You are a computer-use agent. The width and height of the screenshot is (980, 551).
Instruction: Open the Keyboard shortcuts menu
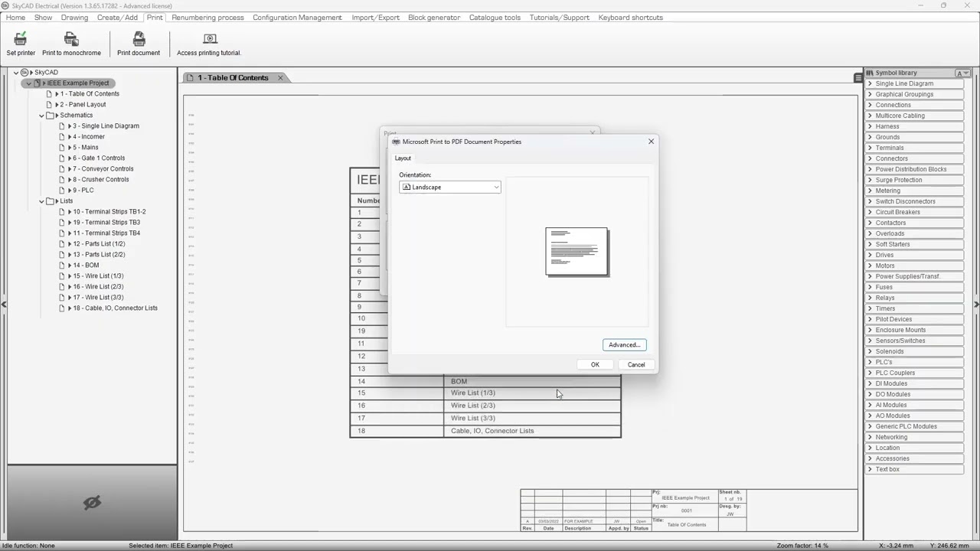point(630,17)
